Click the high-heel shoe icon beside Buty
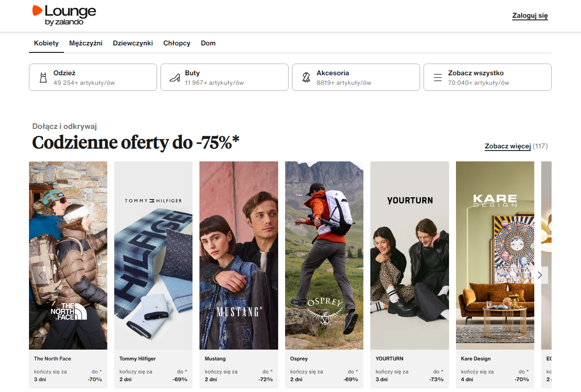The height and width of the screenshot is (392, 581). [175, 77]
